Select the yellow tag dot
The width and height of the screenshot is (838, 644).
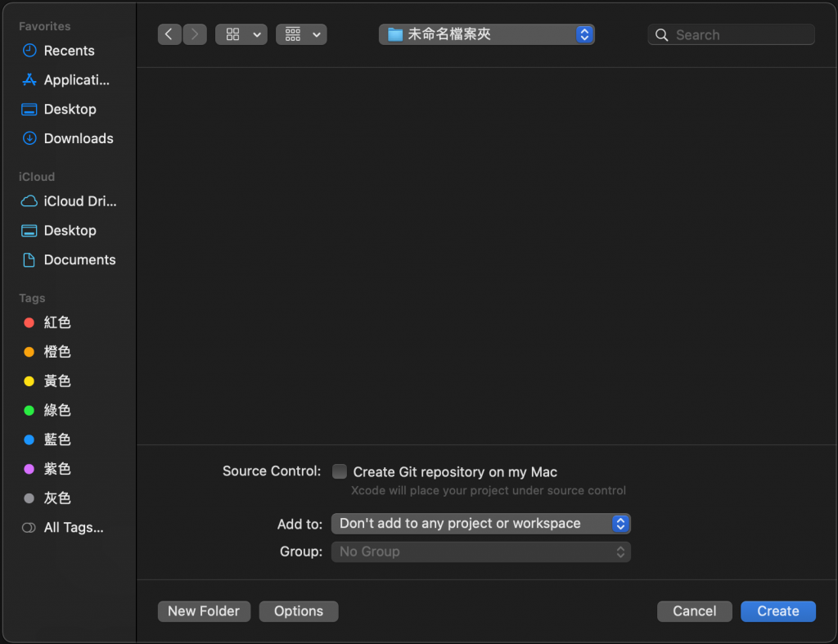(29, 381)
